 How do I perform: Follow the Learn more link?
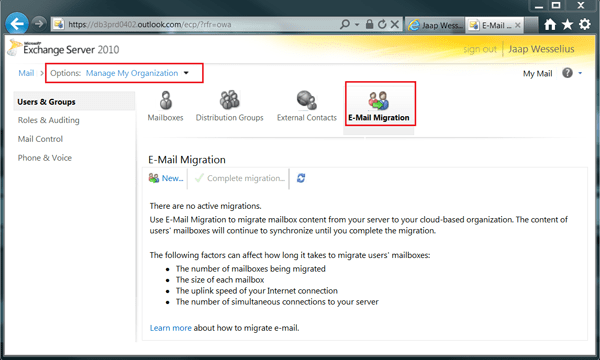click(x=170, y=328)
